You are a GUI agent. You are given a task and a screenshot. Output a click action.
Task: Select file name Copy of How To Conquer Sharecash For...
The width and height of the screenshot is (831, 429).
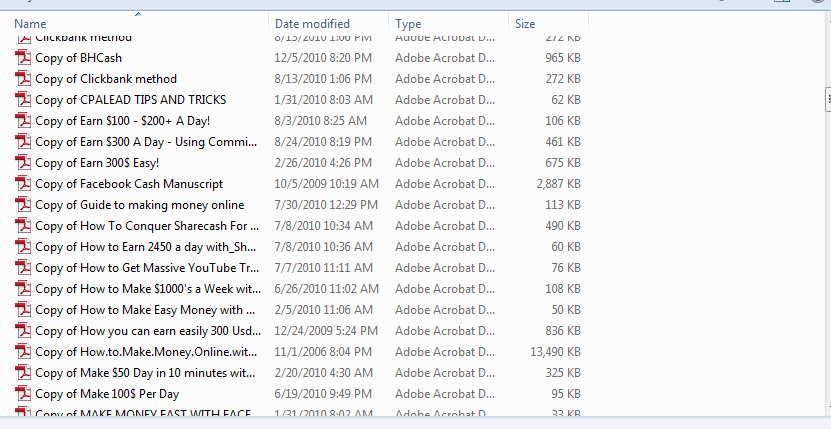147,225
